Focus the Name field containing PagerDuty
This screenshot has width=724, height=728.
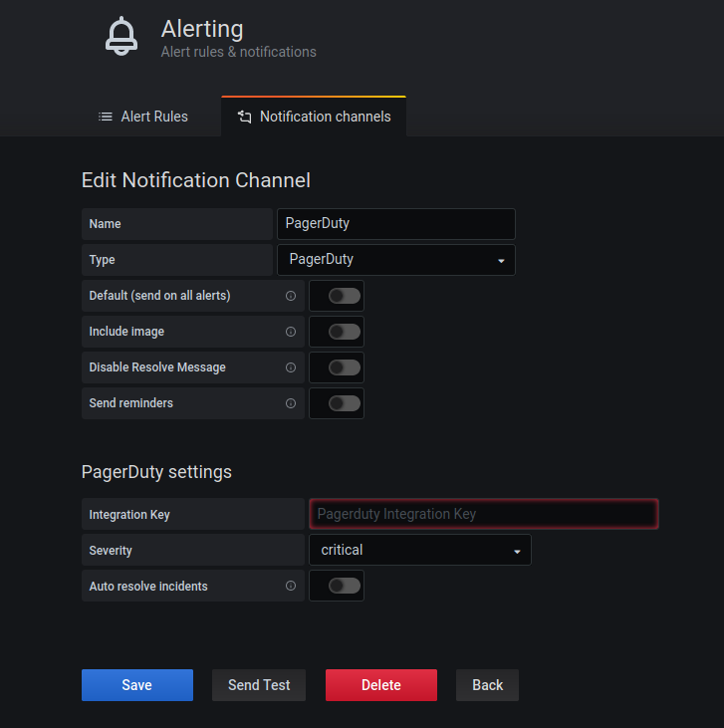(x=396, y=224)
